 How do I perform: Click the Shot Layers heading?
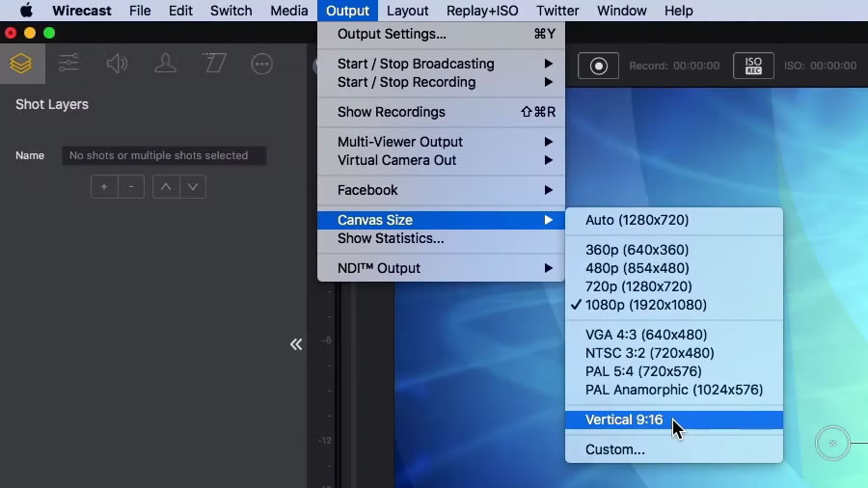[x=52, y=104]
